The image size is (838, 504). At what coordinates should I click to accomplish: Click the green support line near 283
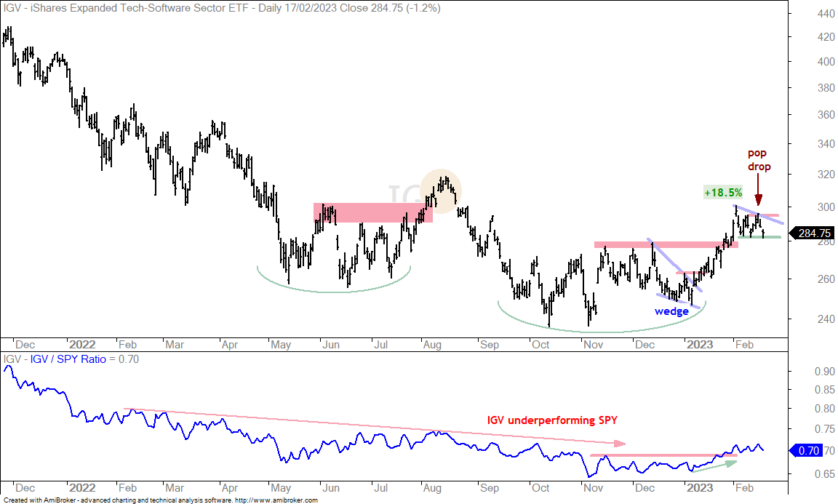(x=759, y=237)
